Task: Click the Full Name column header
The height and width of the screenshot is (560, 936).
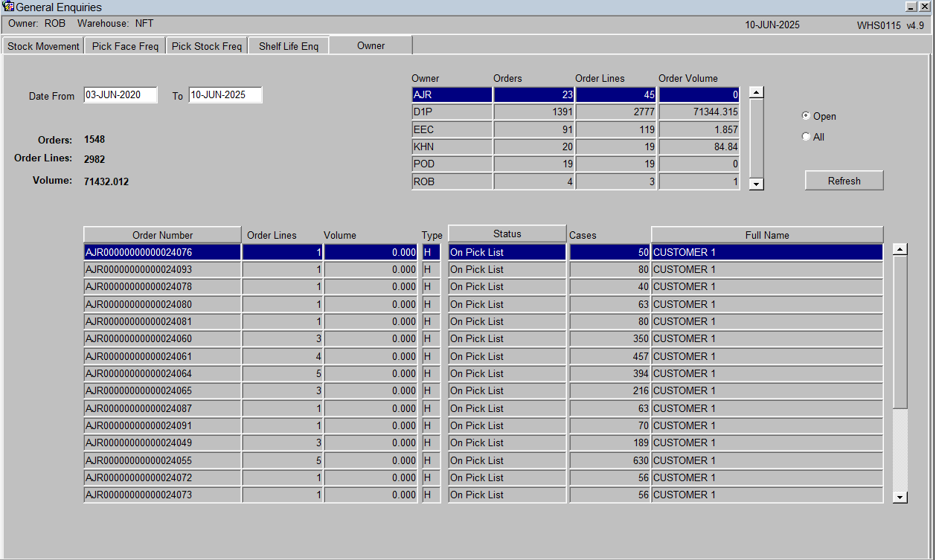Action: (x=767, y=235)
